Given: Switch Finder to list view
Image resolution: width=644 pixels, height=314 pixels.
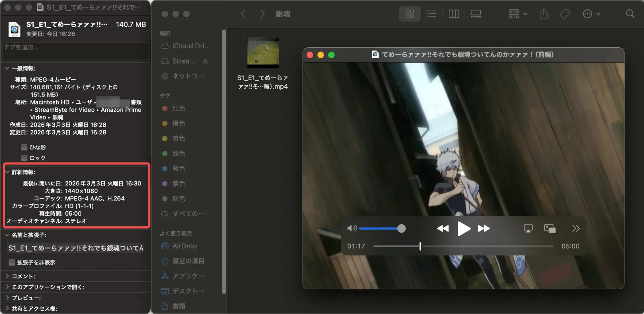Looking at the screenshot, I should pos(431,14).
